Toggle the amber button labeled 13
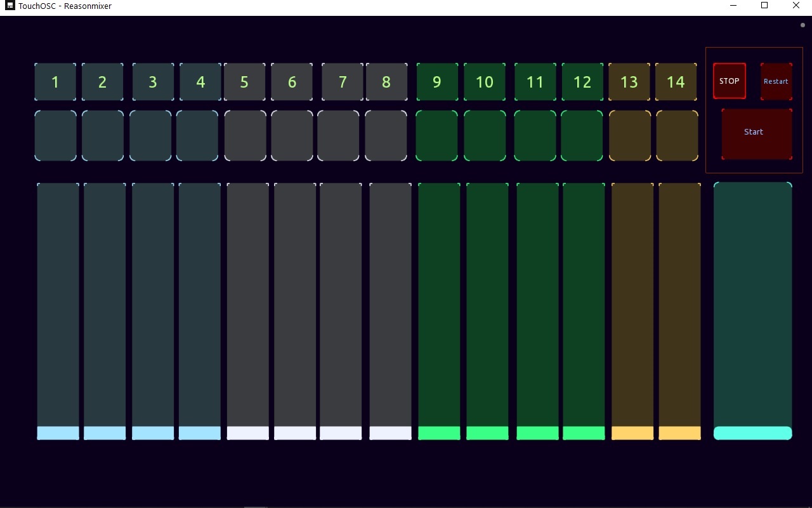 (x=629, y=82)
